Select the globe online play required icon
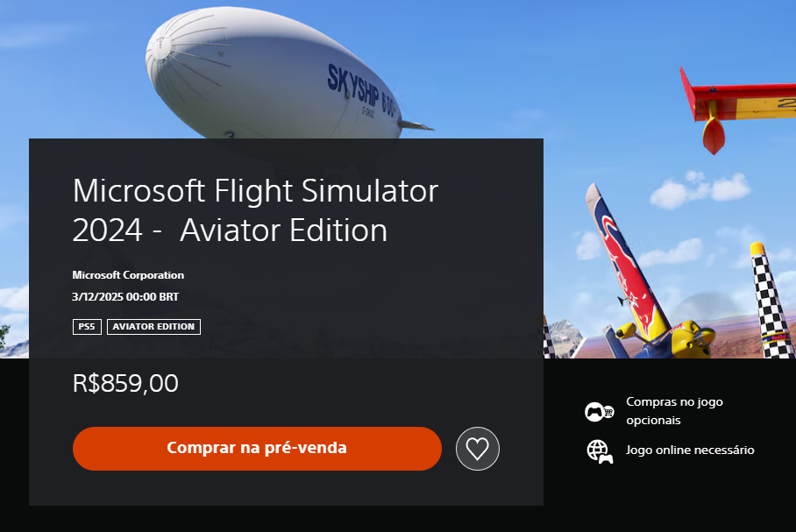Viewport: 796px width, 532px height. pyautogui.click(x=600, y=451)
